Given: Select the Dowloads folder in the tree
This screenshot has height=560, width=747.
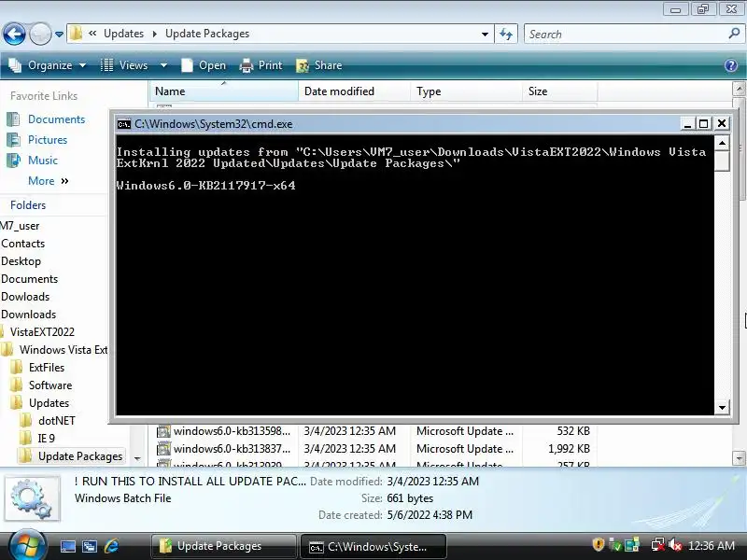Looking at the screenshot, I should [25, 296].
